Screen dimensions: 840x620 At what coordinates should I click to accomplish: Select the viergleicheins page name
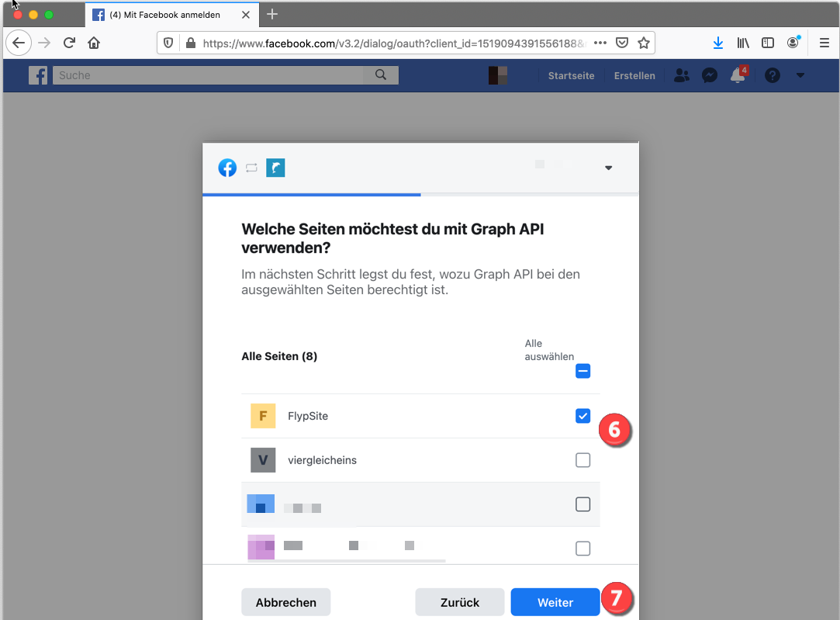coord(322,460)
